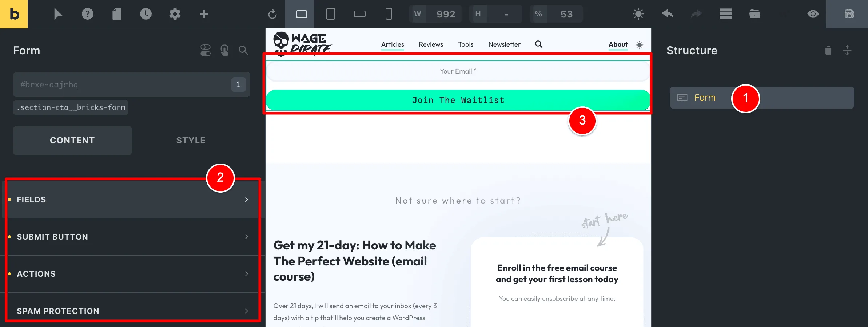Expand the SUBMIT BUTTON group
Viewport: 868px width, 327px height.
coord(132,237)
